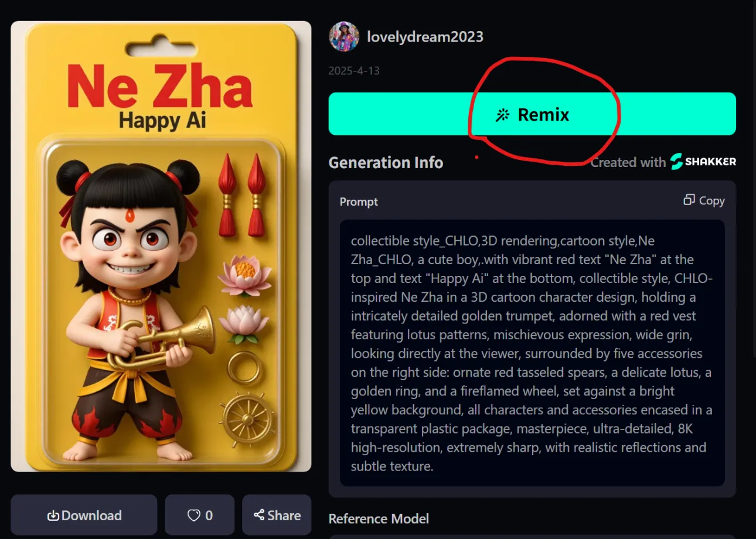Screen dimensions: 756x539
Task: Click the Created with label
Action: click(x=628, y=162)
